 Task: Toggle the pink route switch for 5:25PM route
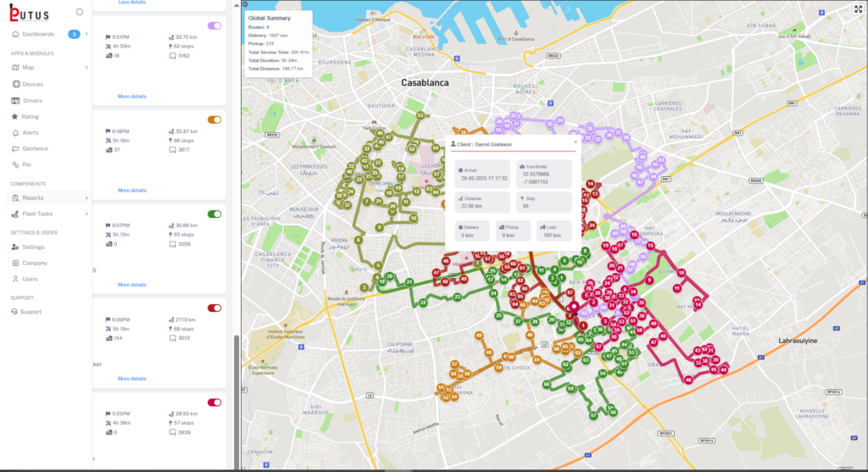(x=214, y=403)
